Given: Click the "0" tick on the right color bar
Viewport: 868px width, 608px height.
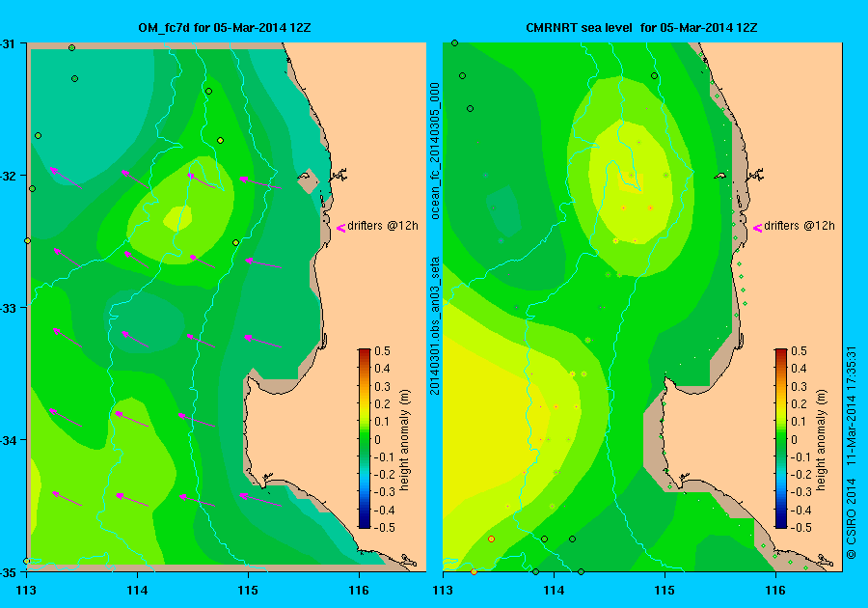Looking at the screenshot, I should pos(794,440).
